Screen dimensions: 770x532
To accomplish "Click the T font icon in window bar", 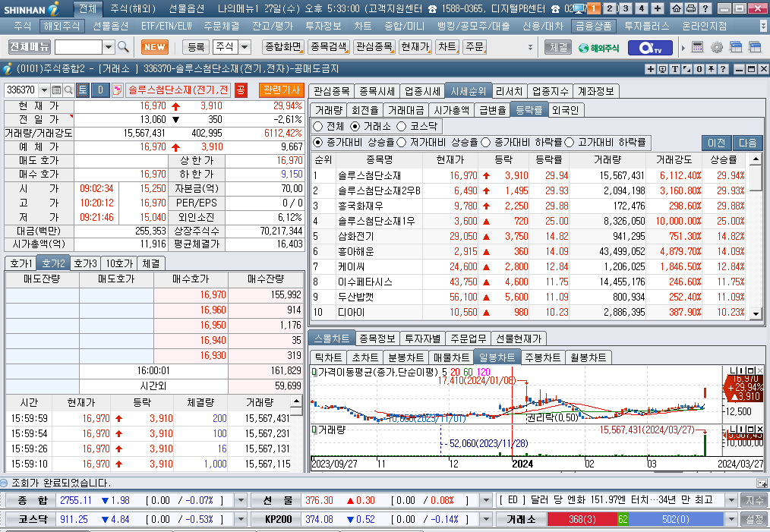I will tap(675, 69).
